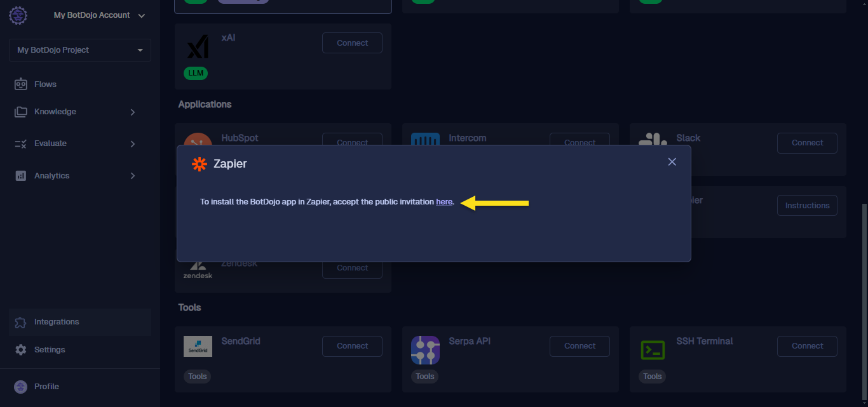Click the HubSpot logo icon

198,140
